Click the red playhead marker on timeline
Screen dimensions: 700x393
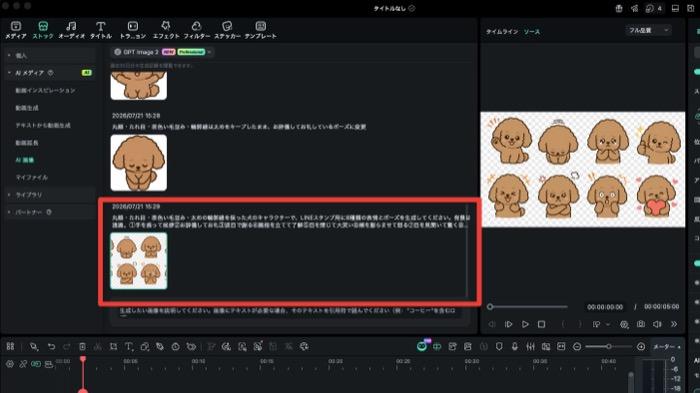pyautogui.click(x=83, y=360)
